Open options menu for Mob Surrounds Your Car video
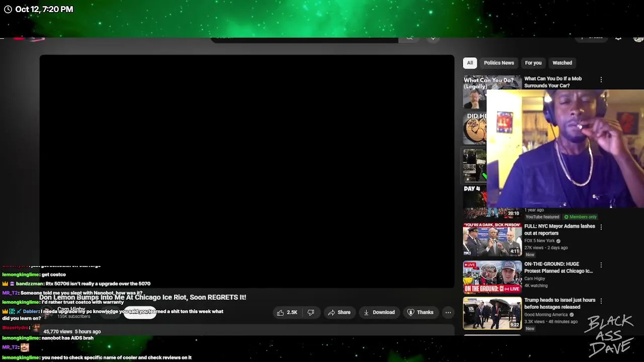 (601, 79)
